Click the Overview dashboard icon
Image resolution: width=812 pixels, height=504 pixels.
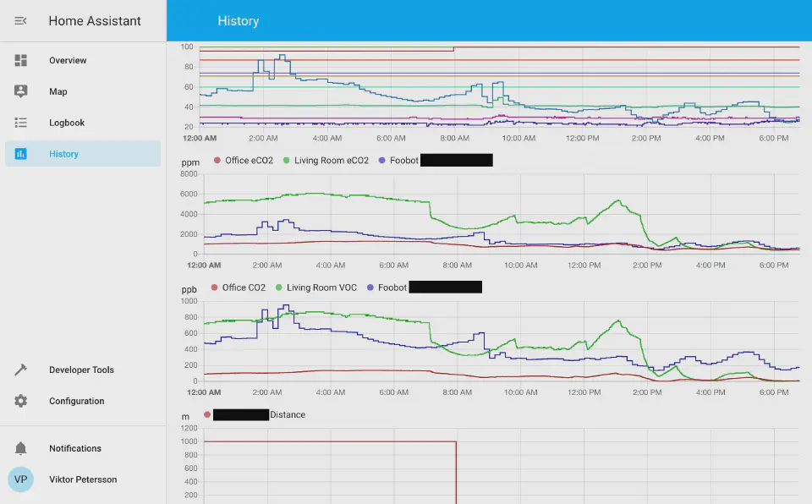[x=21, y=61]
